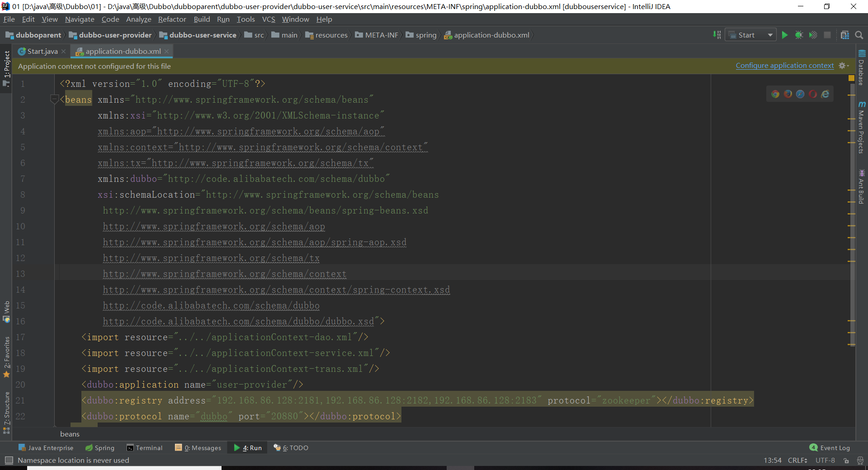Click the Make Project build icon
Viewport: 868px width, 470px height.
point(717,35)
